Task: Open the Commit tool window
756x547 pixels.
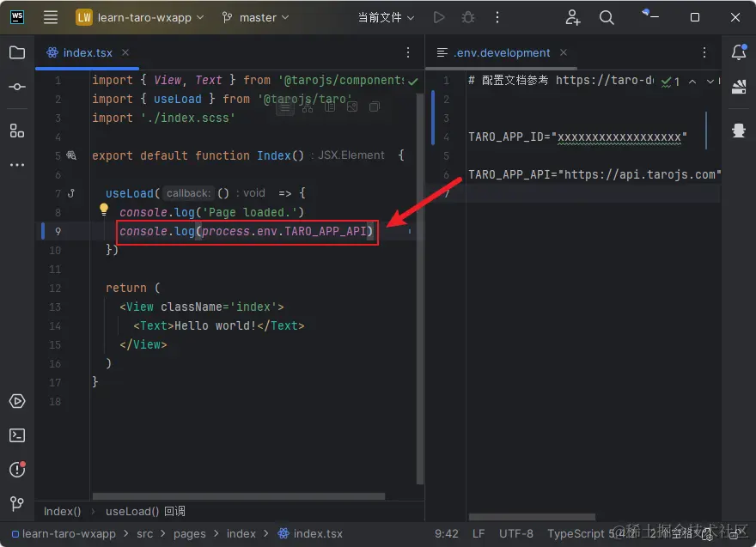Action: pyautogui.click(x=17, y=87)
